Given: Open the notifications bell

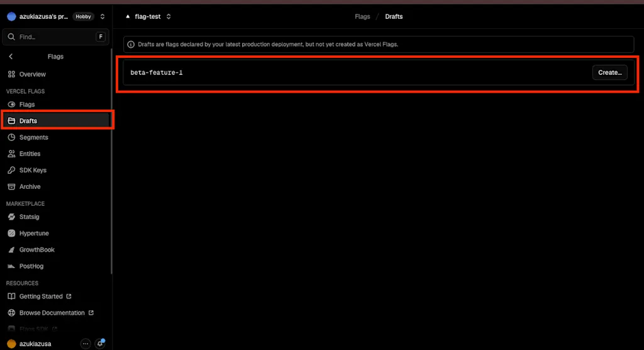Looking at the screenshot, I should click(x=100, y=344).
